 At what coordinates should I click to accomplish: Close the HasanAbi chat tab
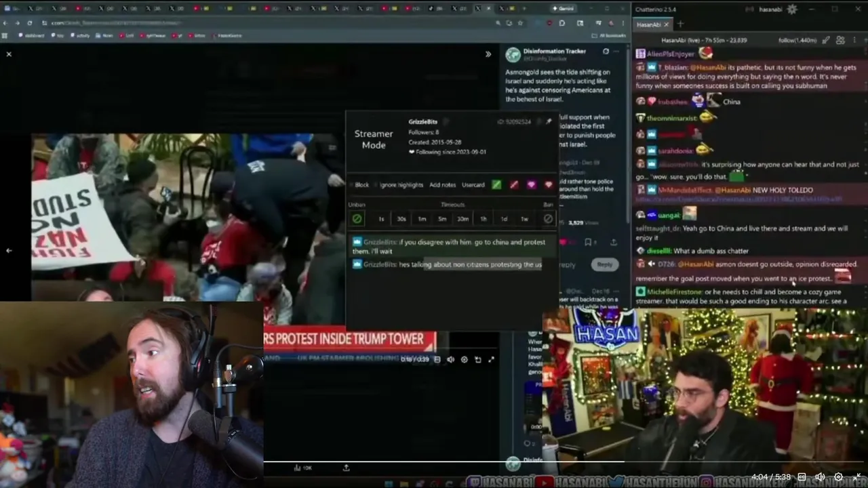(x=666, y=24)
